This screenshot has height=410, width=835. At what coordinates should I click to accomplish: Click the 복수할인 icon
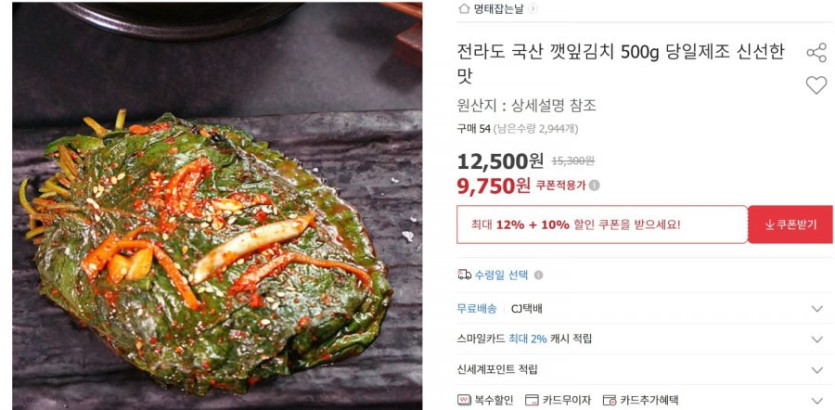tap(464, 400)
